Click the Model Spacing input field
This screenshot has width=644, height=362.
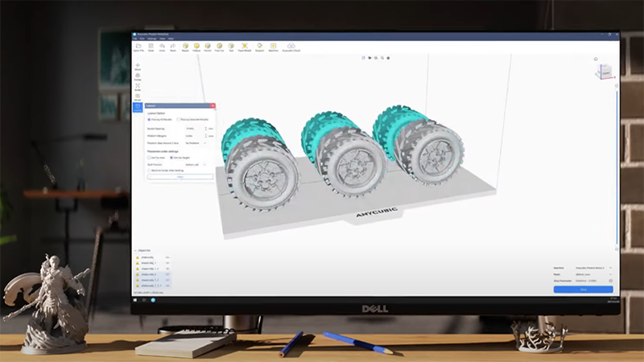click(x=192, y=129)
